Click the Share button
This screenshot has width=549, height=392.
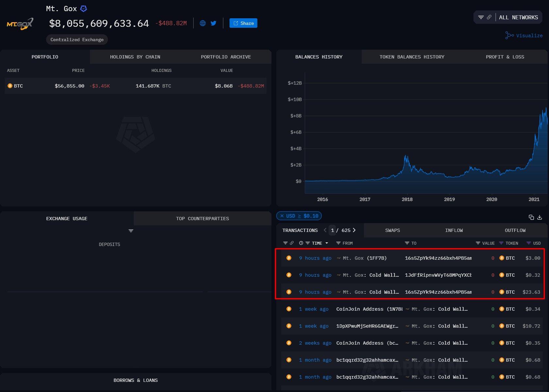243,23
